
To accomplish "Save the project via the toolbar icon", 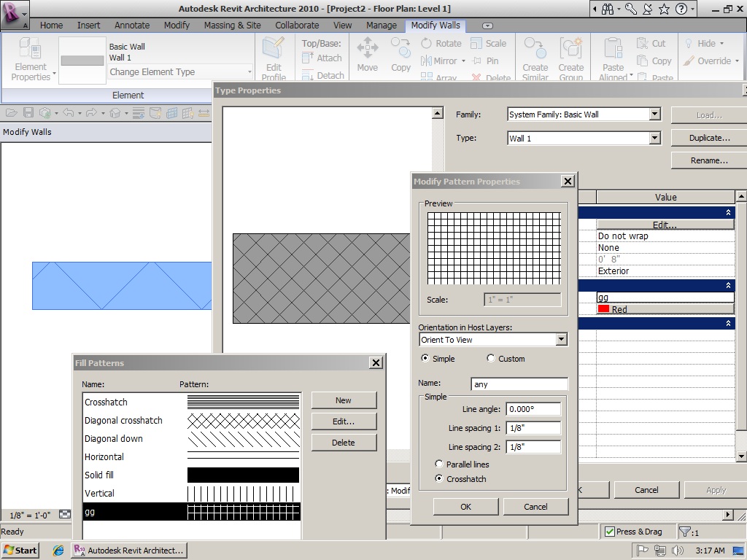I will pos(28,112).
